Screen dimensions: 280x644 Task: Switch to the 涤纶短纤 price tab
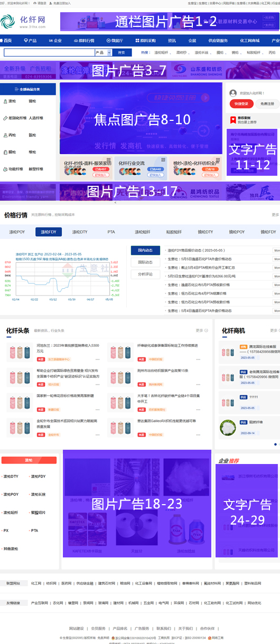click(143, 232)
